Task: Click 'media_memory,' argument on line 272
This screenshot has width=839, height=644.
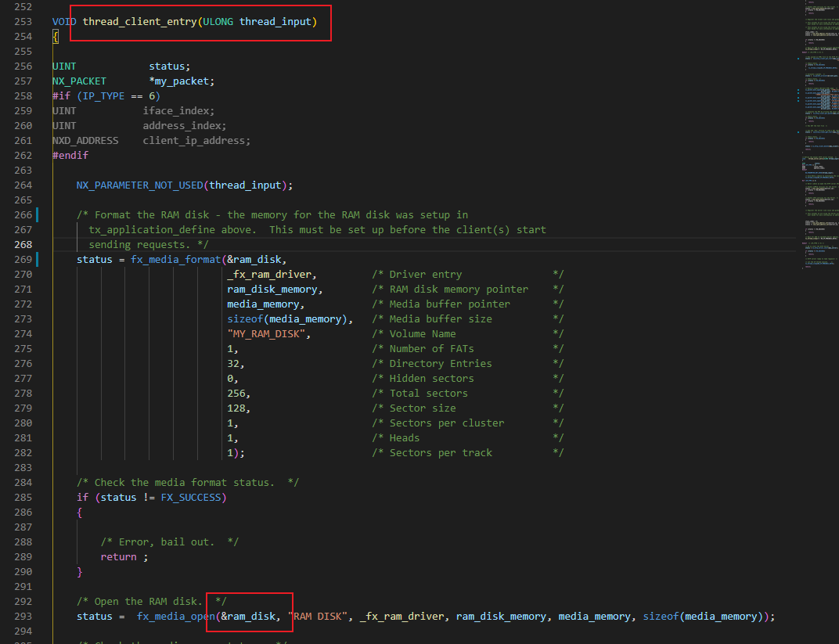Action: click(x=266, y=304)
